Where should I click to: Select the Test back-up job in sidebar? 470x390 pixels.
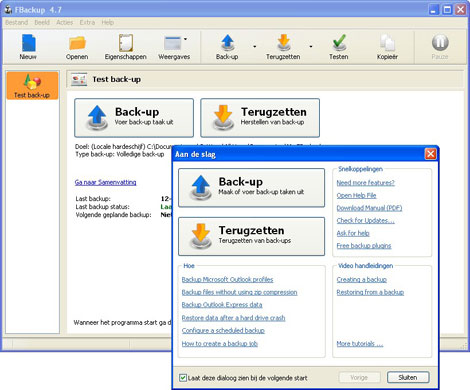[32, 86]
